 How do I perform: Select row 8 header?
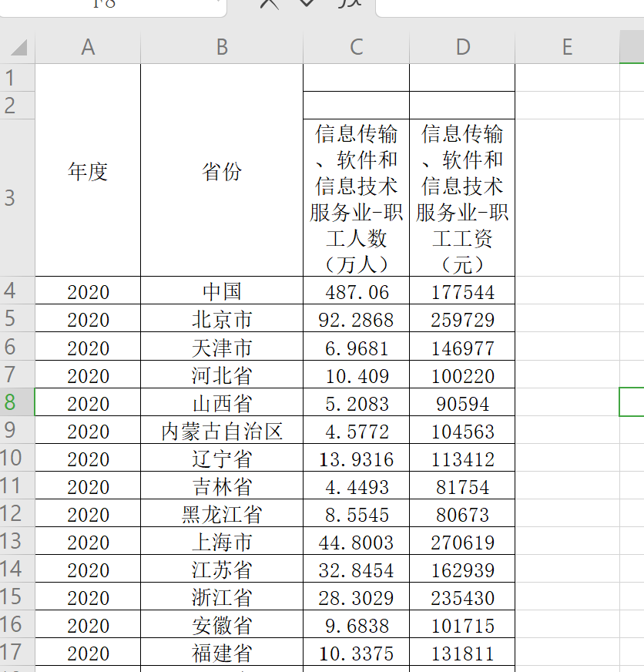tap(17, 402)
